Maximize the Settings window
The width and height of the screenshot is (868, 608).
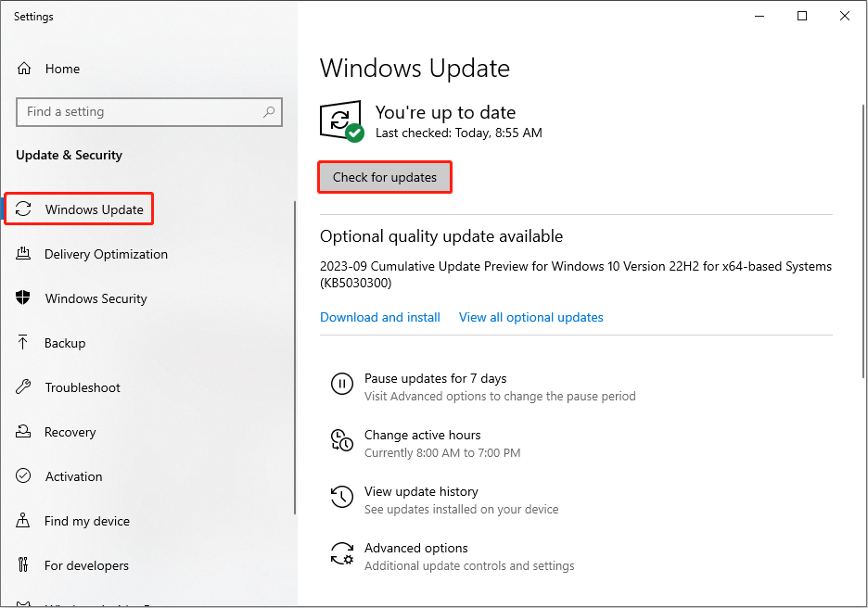[x=801, y=16]
